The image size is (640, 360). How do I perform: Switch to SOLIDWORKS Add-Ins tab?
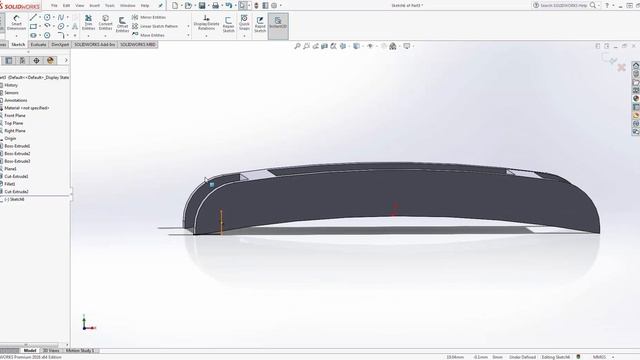click(x=95, y=44)
